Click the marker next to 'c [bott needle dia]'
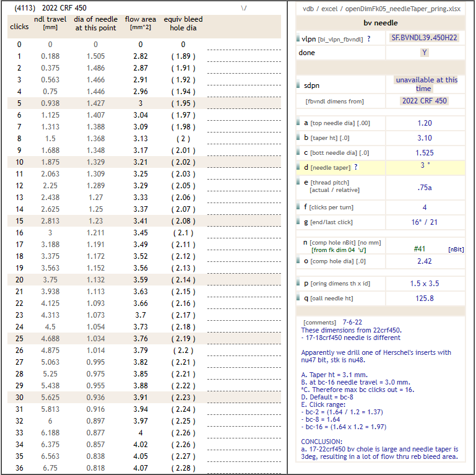 (299, 153)
